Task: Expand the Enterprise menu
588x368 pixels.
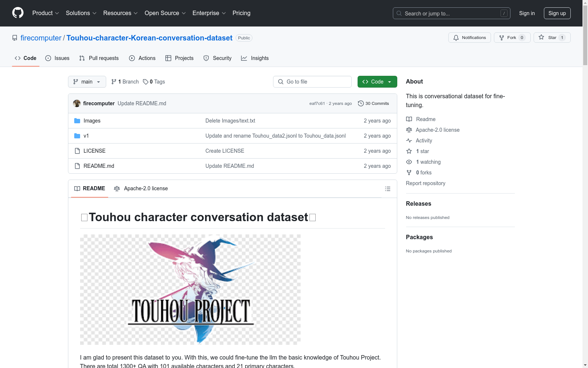Action: pyautogui.click(x=209, y=13)
